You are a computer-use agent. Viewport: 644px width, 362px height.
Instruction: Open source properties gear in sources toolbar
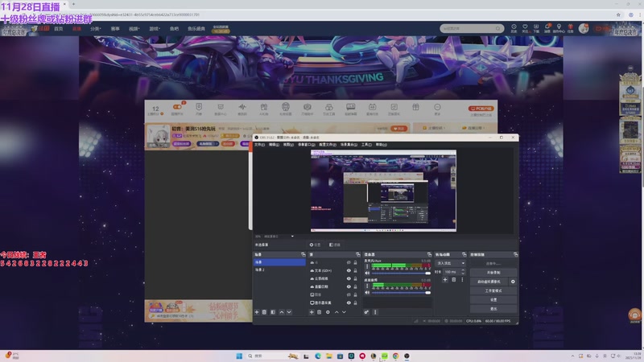click(328, 312)
